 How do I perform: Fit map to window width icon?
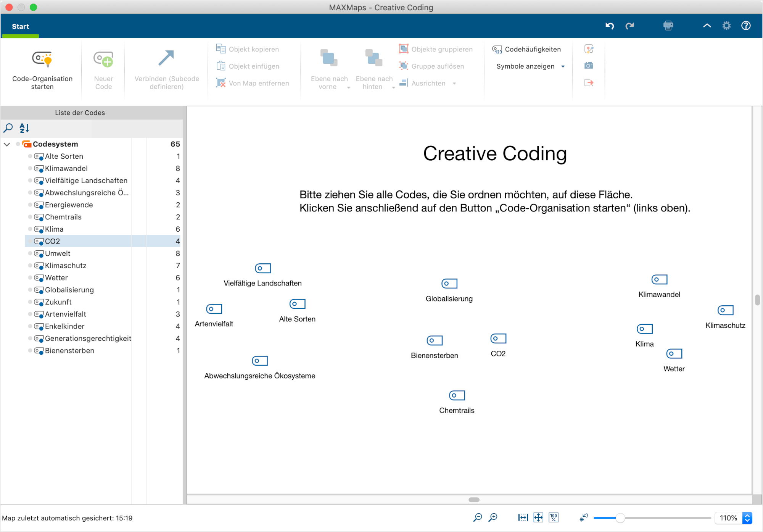pos(523,517)
